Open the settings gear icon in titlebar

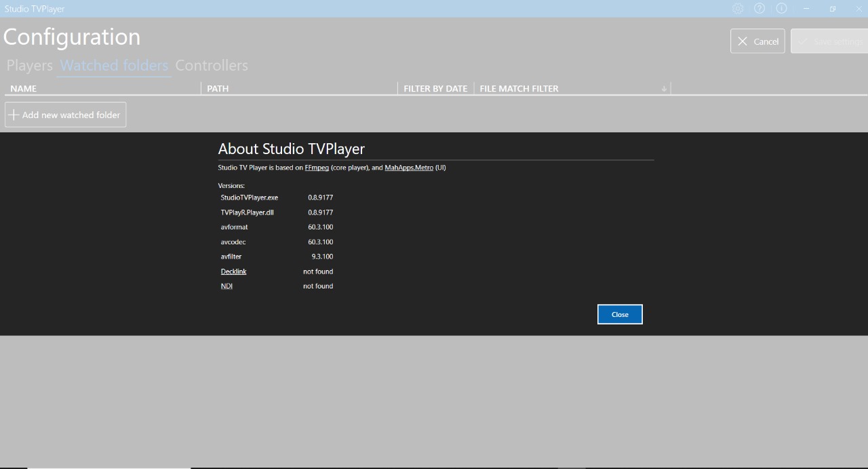tap(738, 8)
